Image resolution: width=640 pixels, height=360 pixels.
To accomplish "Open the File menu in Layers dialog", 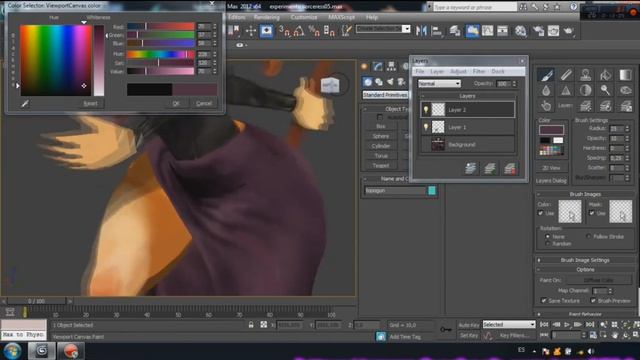I will [x=420, y=71].
